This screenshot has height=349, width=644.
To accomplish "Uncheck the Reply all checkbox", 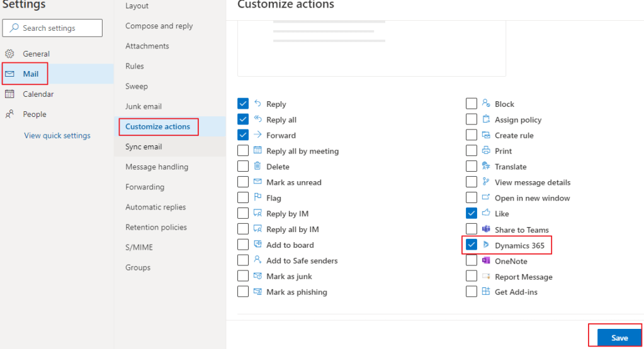I will [243, 119].
